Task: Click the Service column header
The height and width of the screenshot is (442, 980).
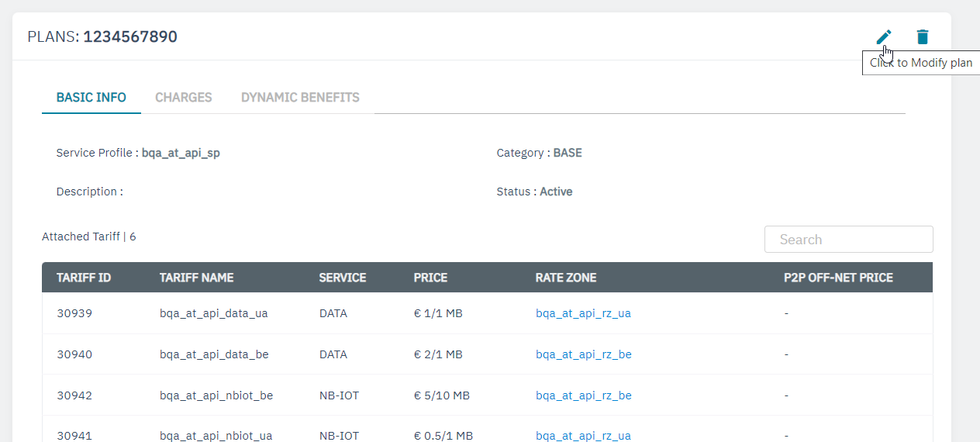Action: coord(343,278)
